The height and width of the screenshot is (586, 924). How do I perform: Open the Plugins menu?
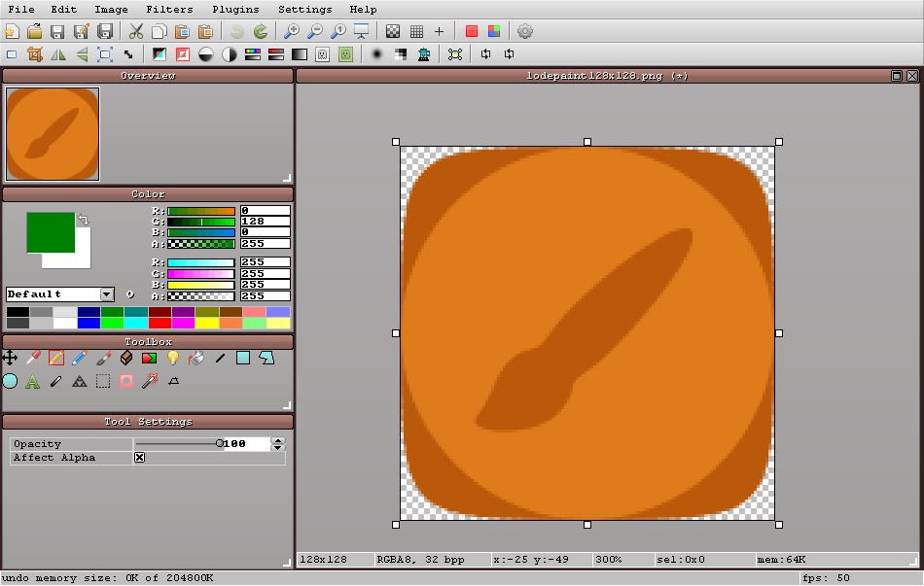point(235,9)
